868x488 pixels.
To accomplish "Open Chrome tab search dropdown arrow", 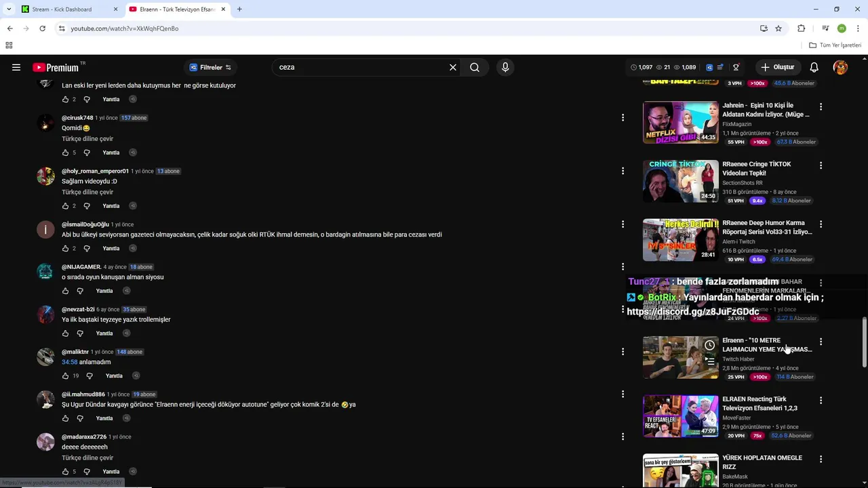I will (x=9, y=9).
